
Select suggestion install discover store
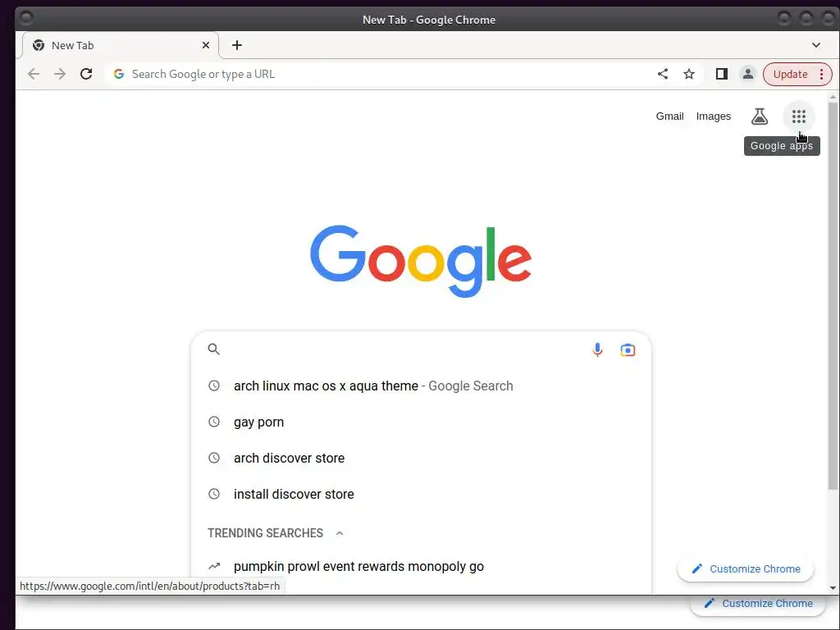[x=421, y=494]
